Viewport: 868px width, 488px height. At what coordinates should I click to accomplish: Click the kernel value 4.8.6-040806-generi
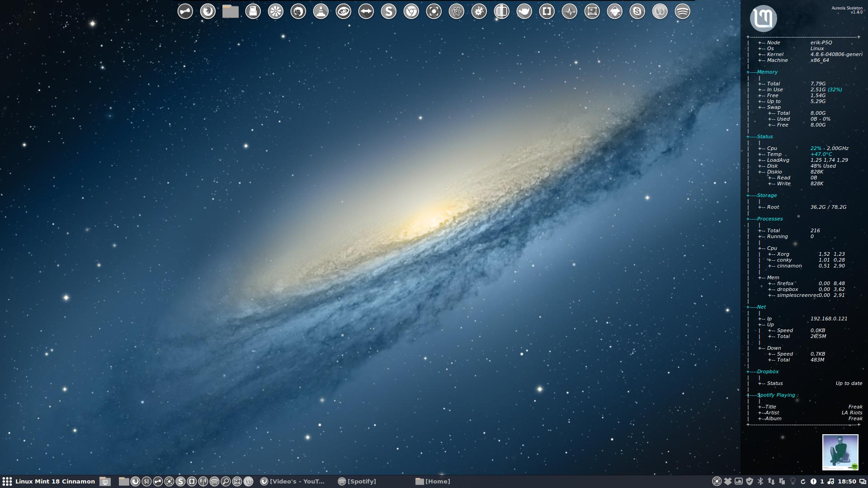836,54
